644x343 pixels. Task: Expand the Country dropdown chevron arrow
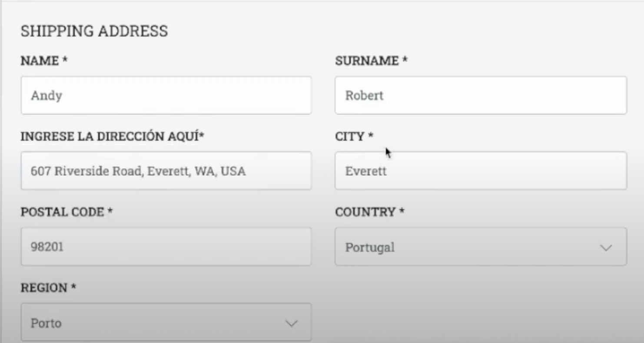click(606, 248)
